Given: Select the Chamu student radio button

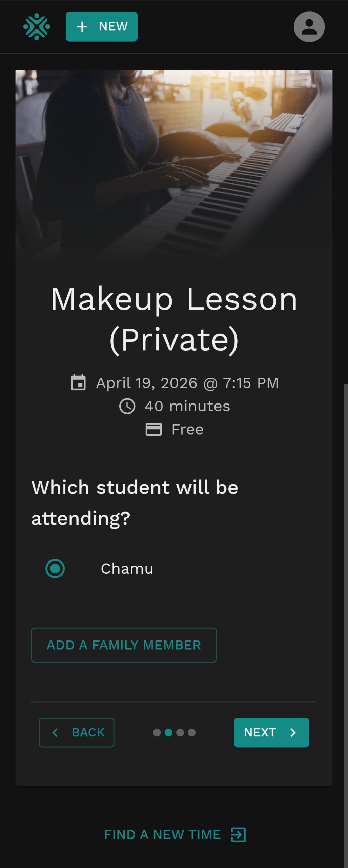Looking at the screenshot, I should 55,569.
